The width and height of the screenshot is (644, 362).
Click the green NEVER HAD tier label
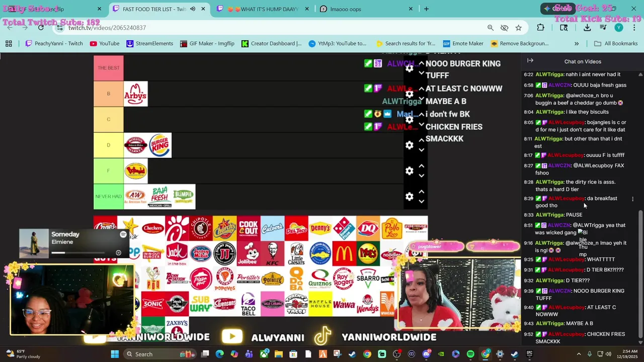click(108, 197)
